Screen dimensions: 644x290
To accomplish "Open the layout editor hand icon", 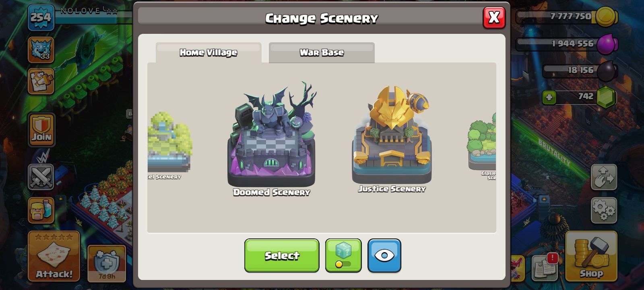I will point(604,177).
